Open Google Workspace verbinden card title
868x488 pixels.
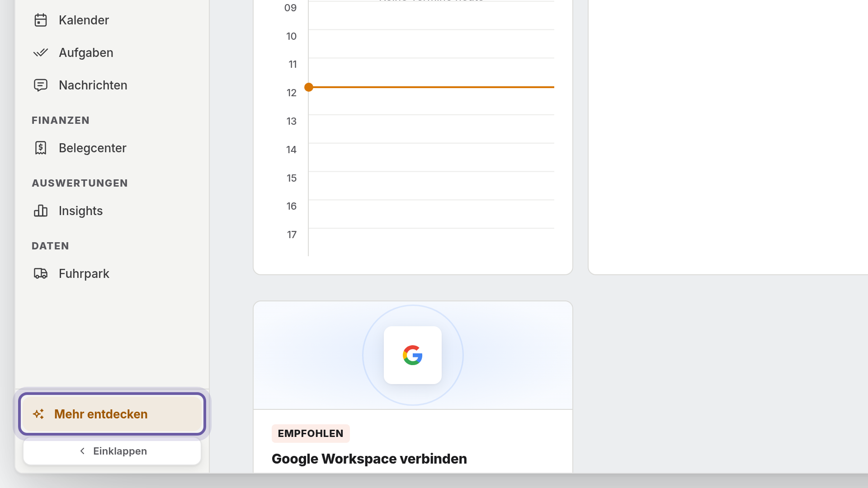tap(369, 459)
